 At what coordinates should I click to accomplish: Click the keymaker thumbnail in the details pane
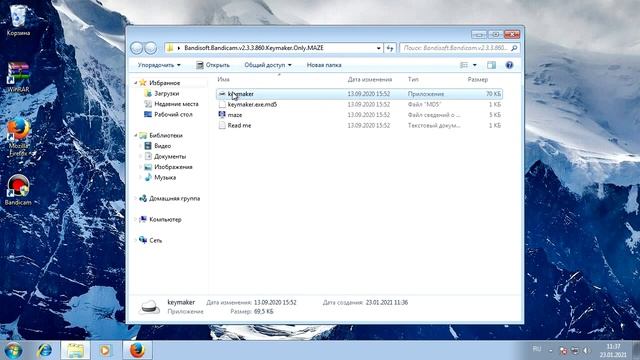tap(149, 307)
